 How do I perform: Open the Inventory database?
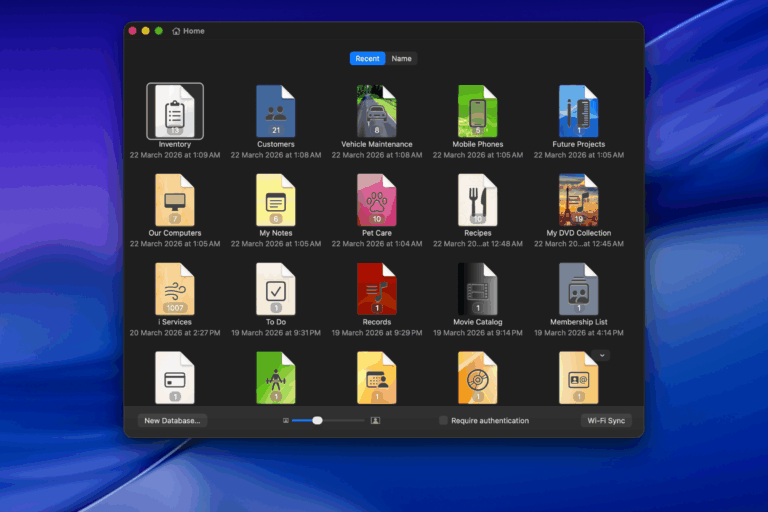click(175, 111)
